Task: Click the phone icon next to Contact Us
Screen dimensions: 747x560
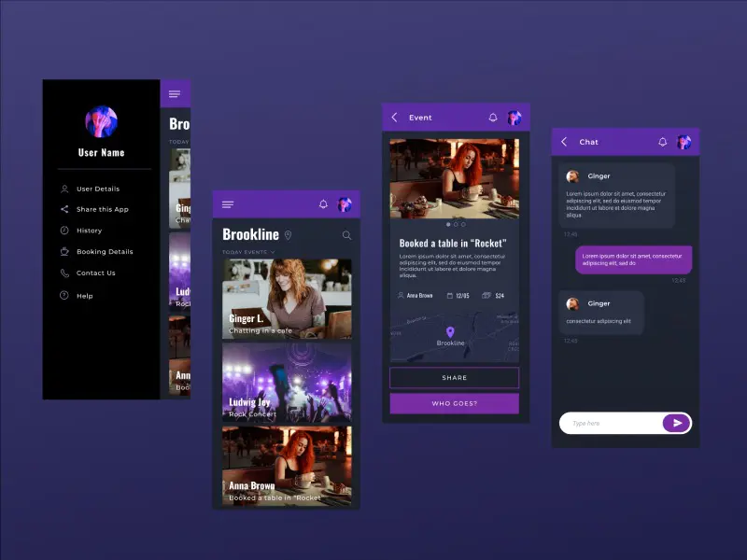Action: pyautogui.click(x=64, y=273)
